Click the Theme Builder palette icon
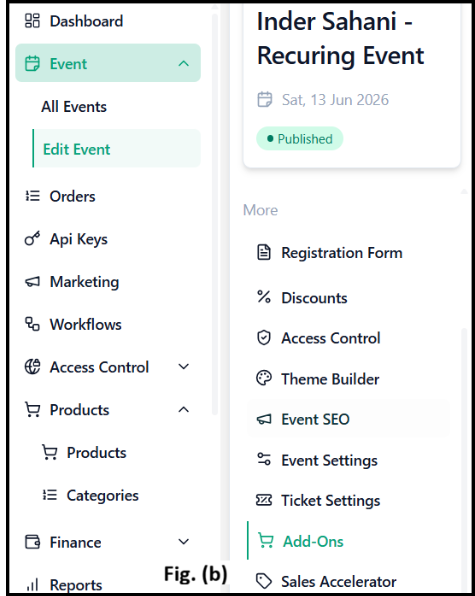 264,379
